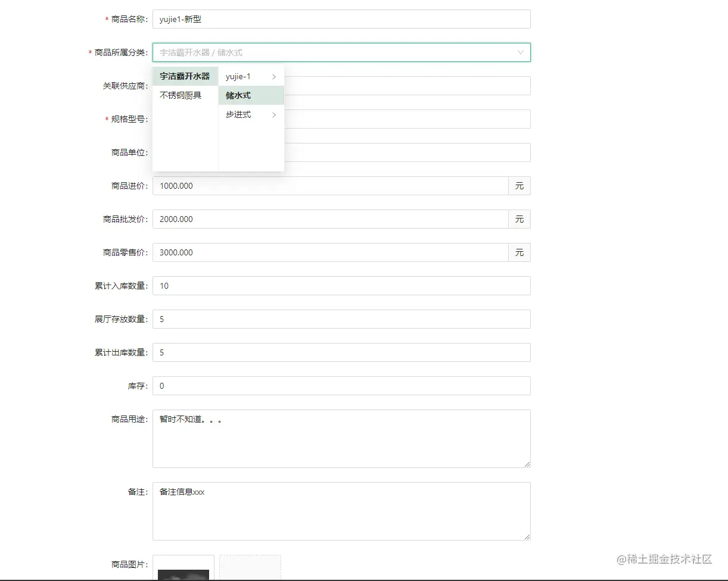Screen dimensions: 728x581
Task: Click the 商品图片 label
Action: pos(129,564)
